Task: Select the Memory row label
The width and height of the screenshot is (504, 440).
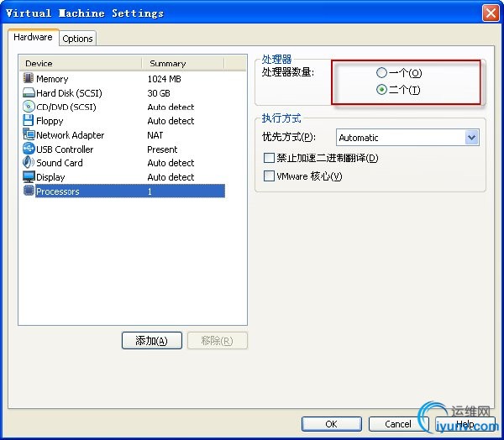Action: pyautogui.click(x=52, y=79)
